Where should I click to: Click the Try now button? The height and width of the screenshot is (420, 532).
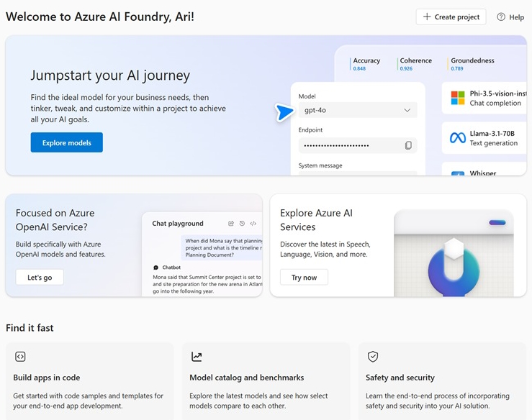click(304, 278)
